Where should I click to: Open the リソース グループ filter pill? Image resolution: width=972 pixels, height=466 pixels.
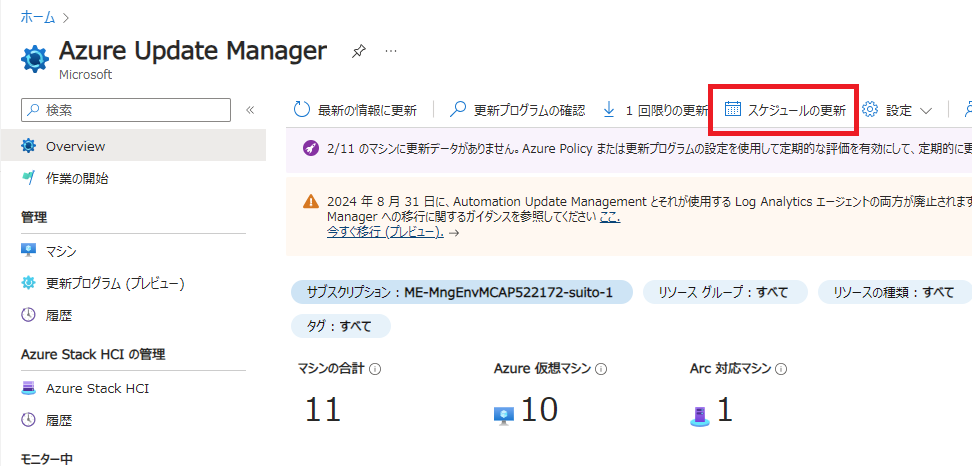[x=724, y=292]
